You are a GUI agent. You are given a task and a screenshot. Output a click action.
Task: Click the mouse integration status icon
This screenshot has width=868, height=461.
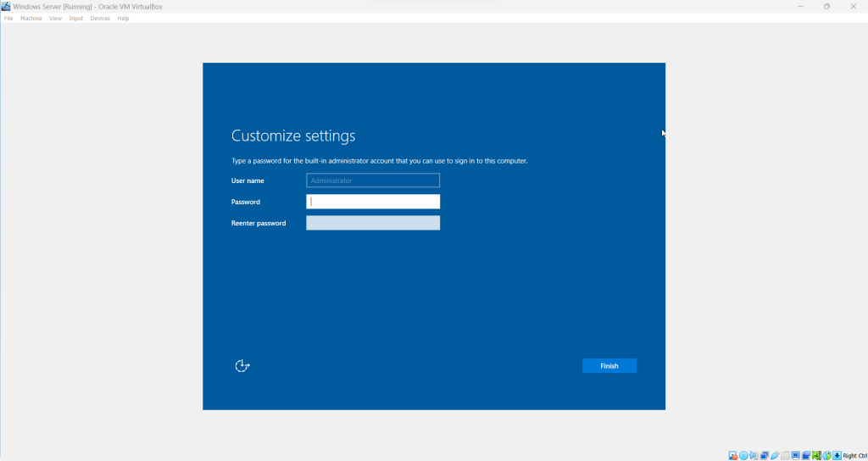[x=827, y=455]
